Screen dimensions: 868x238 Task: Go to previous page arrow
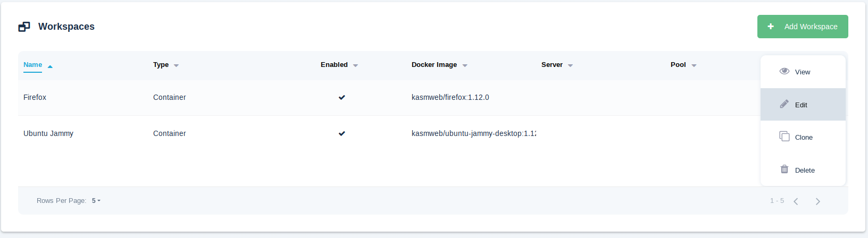pyautogui.click(x=796, y=201)
